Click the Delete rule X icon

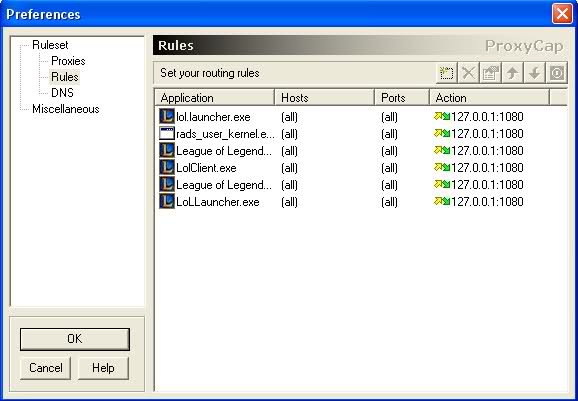click(x=469, y=73)
